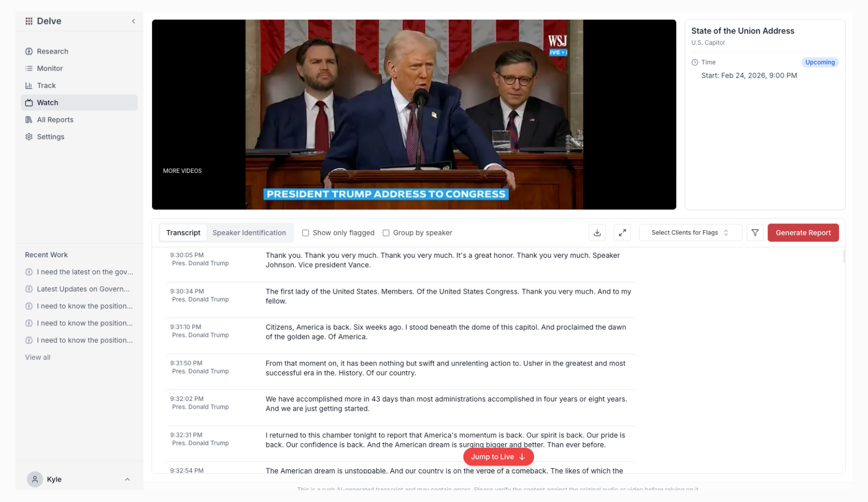Open the Select Clients for Flags dropdown
This screenshot has width=868, height=502.
(x=690, y=233)
